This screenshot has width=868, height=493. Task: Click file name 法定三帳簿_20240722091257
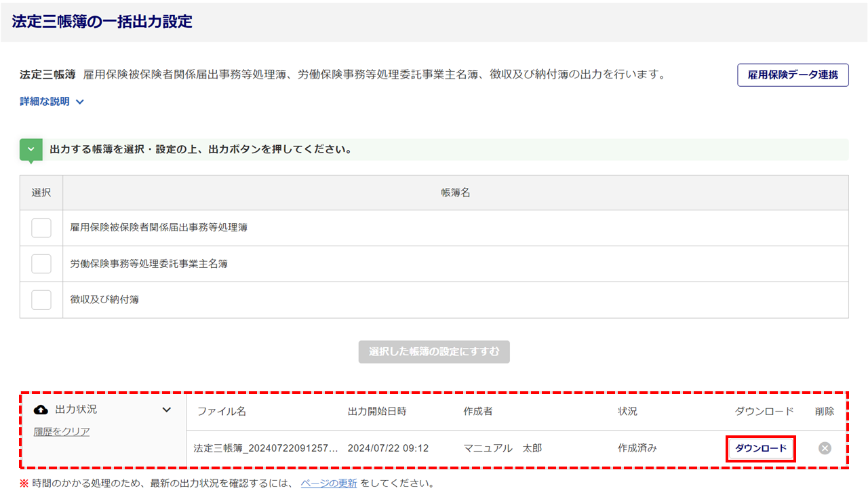tap(266, 448)
